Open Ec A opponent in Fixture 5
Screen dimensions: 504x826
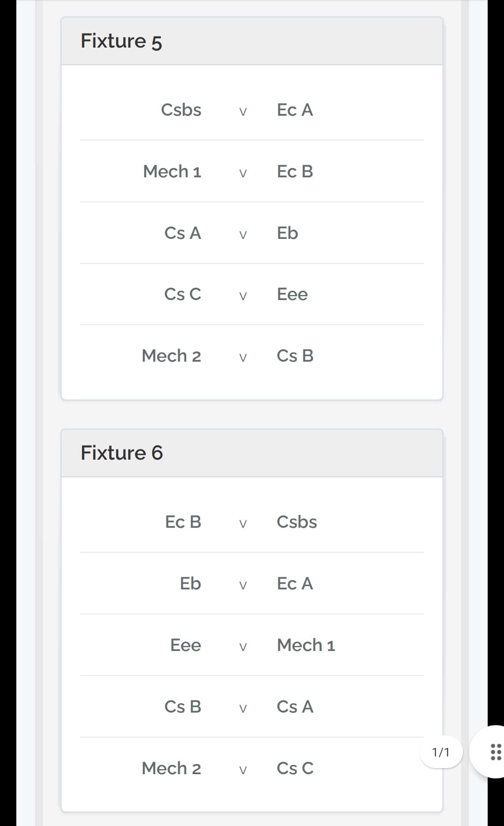pyautogui.click(x=295, y=110)
